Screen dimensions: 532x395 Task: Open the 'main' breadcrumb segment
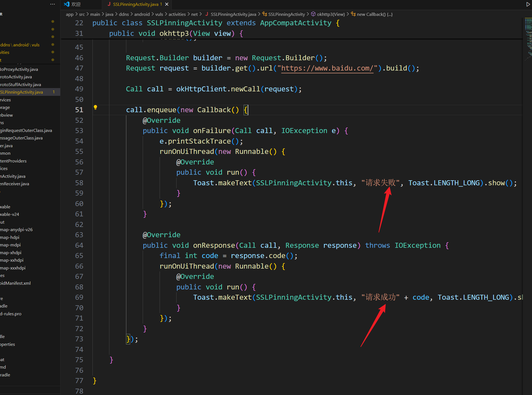point(95,14)
